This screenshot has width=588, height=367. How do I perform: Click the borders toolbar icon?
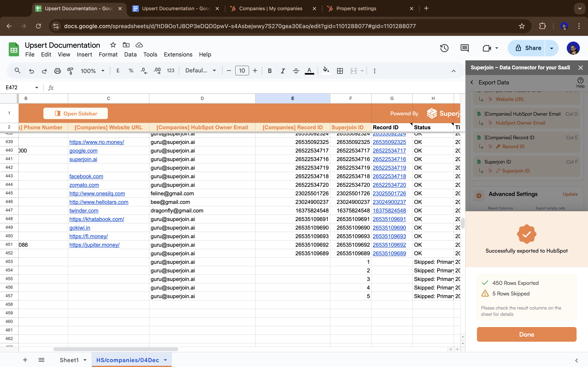click(340, 71)
